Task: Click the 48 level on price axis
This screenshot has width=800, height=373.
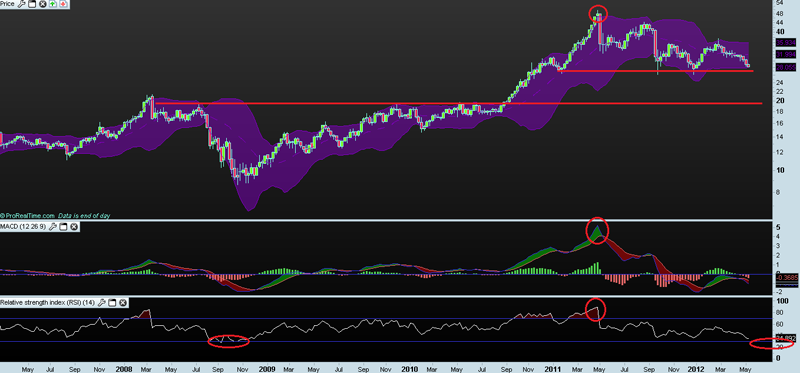Action: coord(780,13)
